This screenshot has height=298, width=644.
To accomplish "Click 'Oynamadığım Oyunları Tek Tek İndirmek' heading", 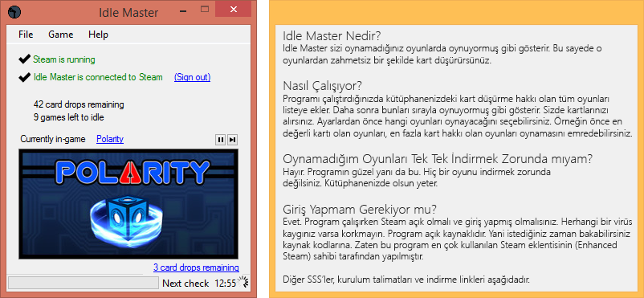I will click(438, 159).
